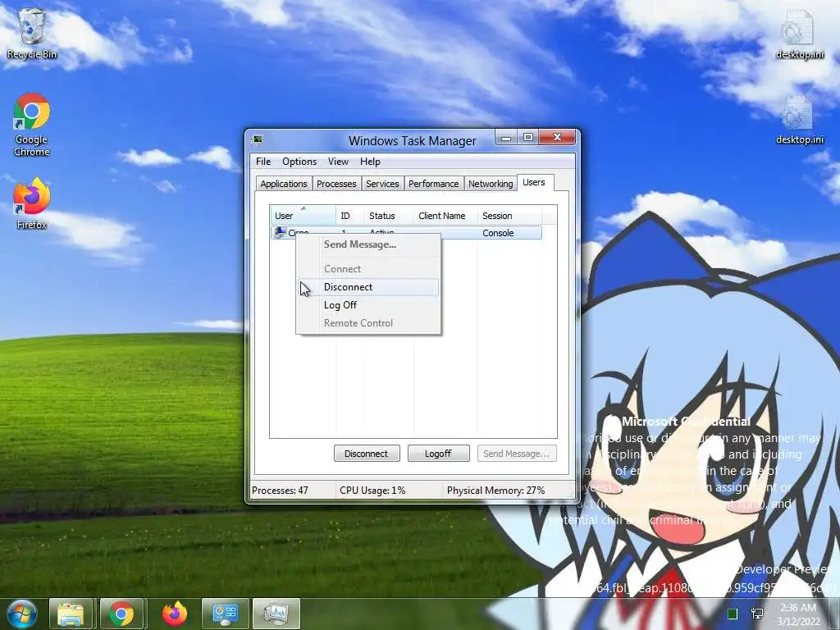Viewport: 840px width, 630px height.
Task: Sort by the Client Name column header
Action: (445, 216)
